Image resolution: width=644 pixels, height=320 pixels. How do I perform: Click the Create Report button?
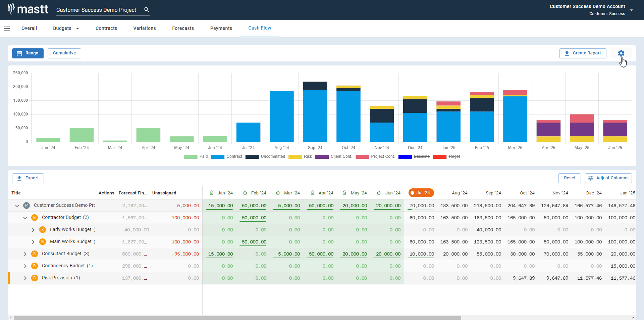583,53
